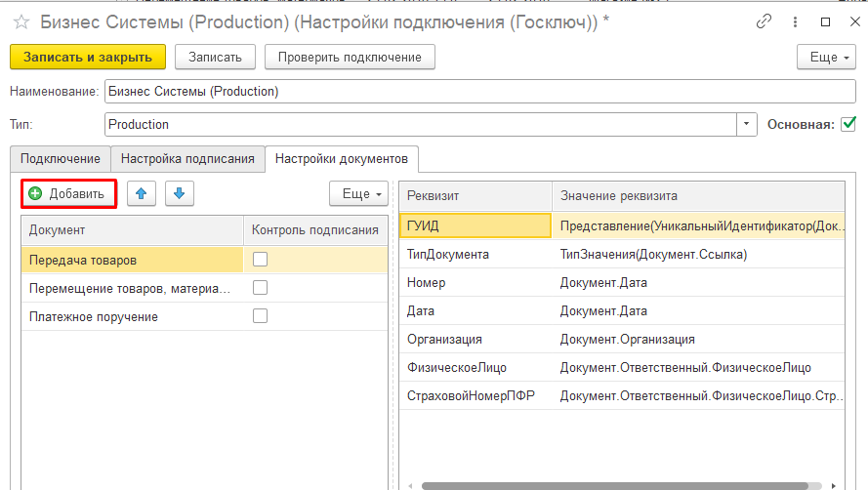Move document down with blue arrow
The width and height of the screenshot is (868, 490).
coord(180,194)
